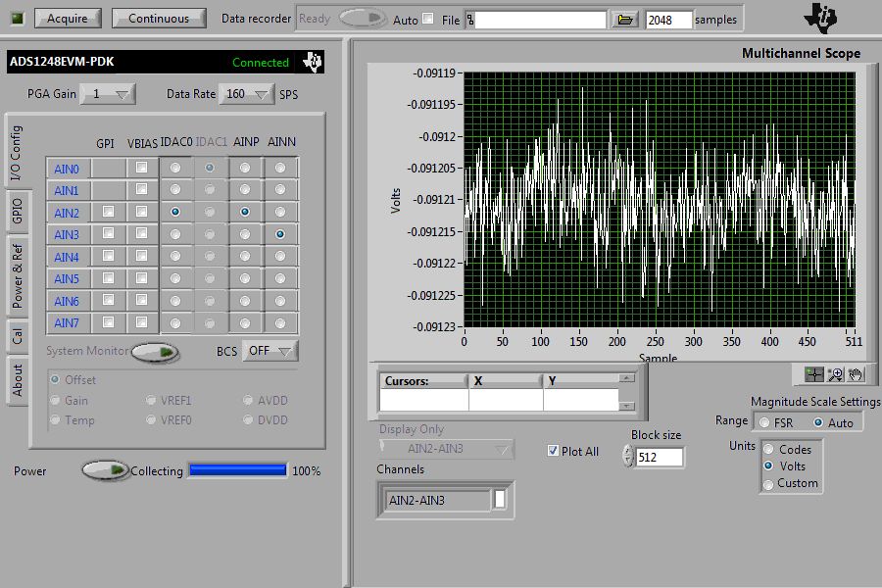Click the Connected status text
The image size is (882, 588).
(261, 63)
